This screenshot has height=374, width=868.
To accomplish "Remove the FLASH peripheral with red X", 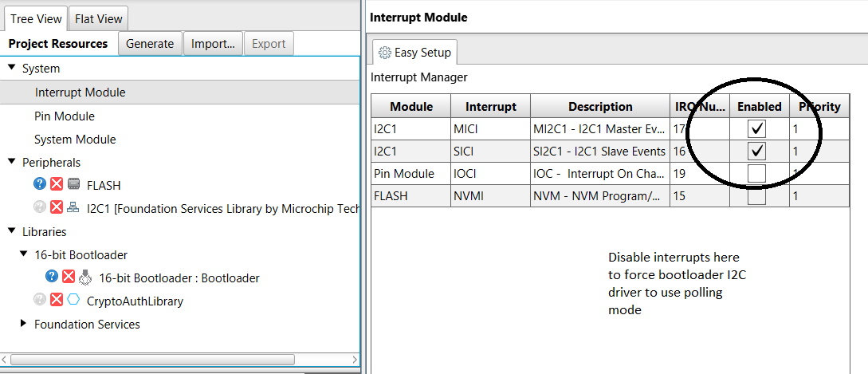I will coord(57,185).
